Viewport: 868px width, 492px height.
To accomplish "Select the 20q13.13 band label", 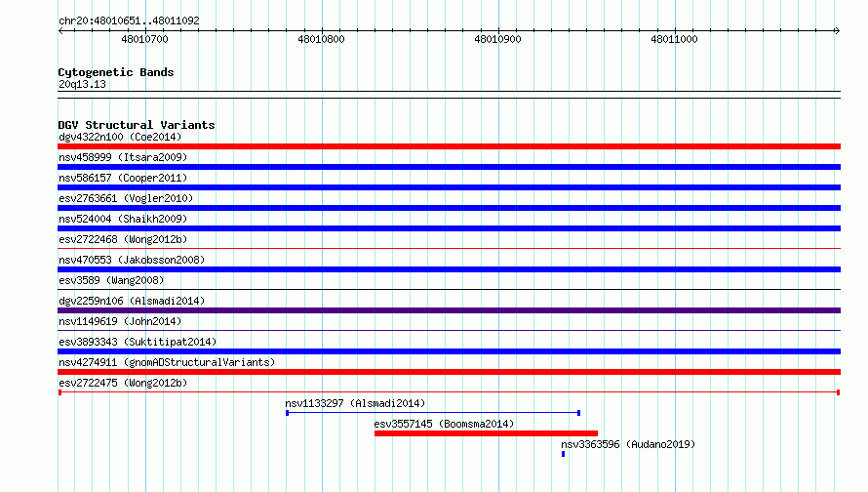I will (x=82, y=84).
